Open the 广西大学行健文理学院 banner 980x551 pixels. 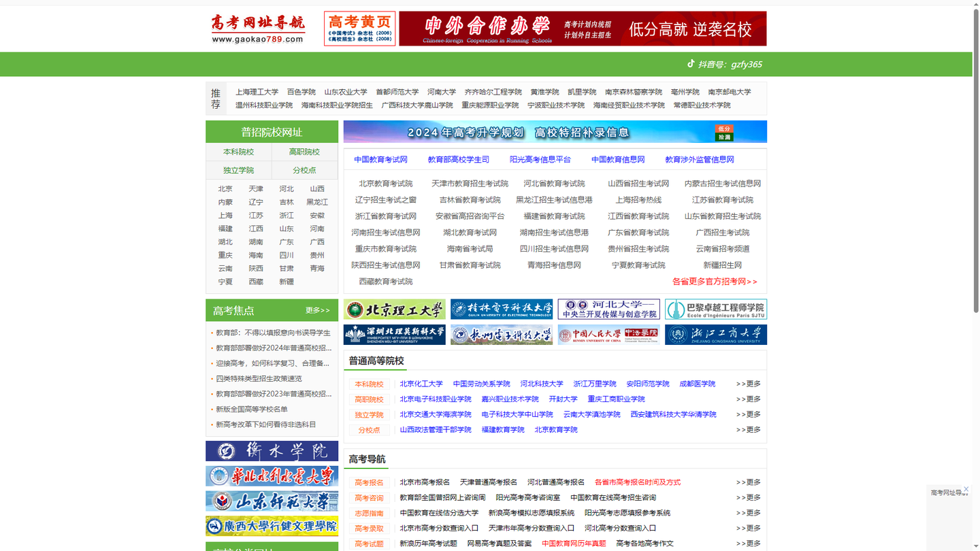[x=272, y=526]
